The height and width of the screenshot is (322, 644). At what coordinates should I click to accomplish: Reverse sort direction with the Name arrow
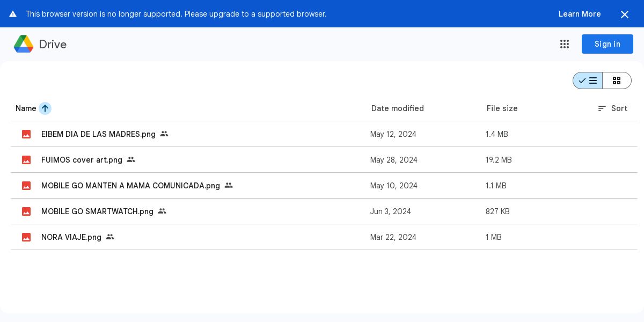tap(45, 108)
